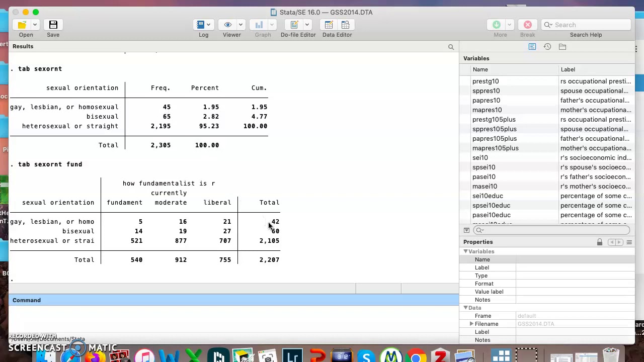Open the Data Editor browse icon
Screen dimensions: 644x362
pyautogui.click(x=345, y=25)
